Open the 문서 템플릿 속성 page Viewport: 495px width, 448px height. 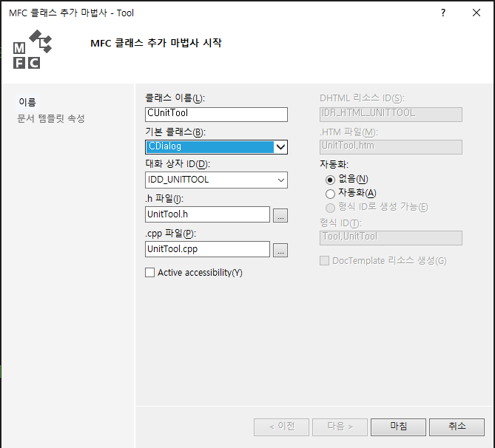tap(51, 118)
